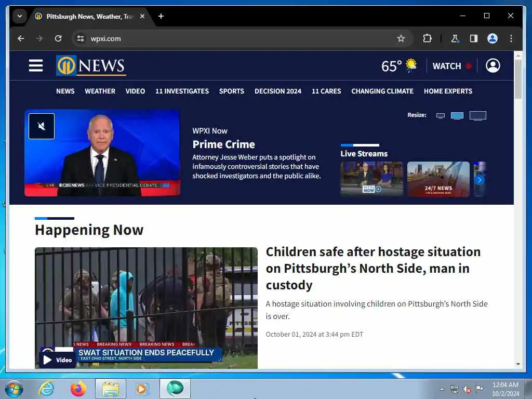Click the page scrollbar up arrow

click(x=518, y=55)
